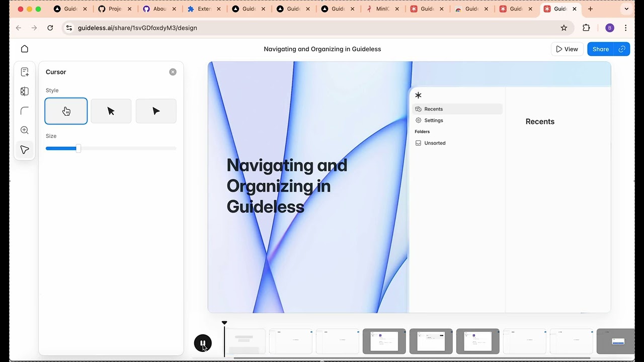The width and height of the screenshot is (644, 362).
Task: Open the tab search dropdown
Action: [x=626, y=9]
